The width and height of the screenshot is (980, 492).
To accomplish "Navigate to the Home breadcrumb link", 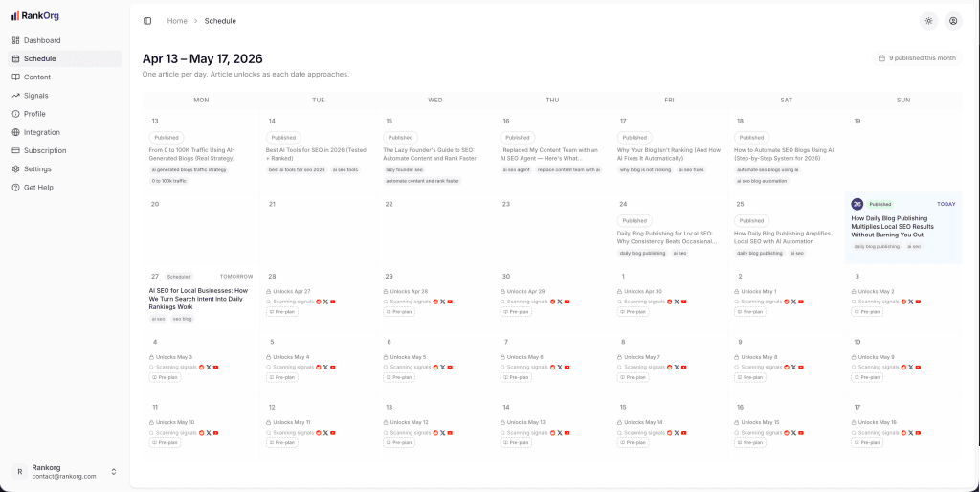I will [x=177, y=20].
